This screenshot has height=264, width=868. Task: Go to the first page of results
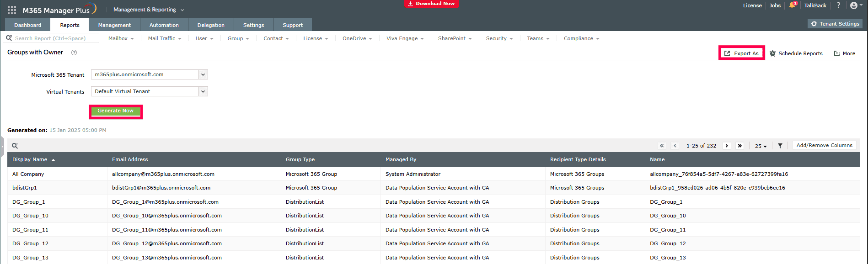662,146
